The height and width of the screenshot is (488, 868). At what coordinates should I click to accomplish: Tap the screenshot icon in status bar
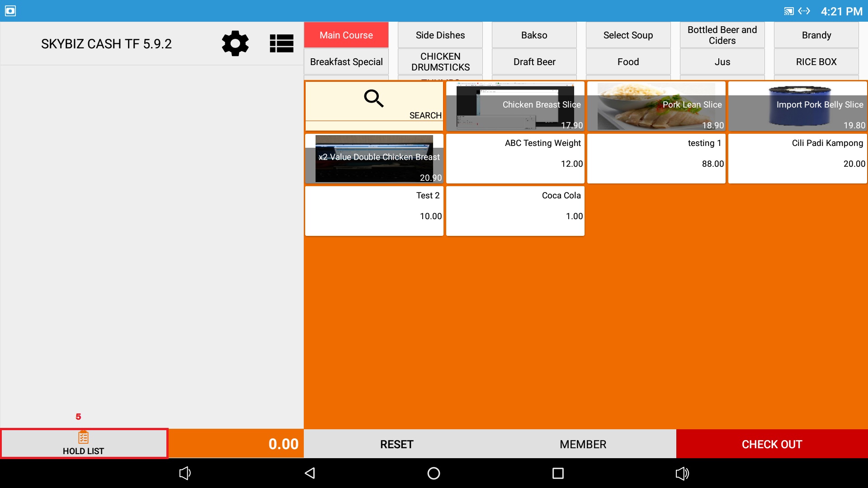pos(10,11)
